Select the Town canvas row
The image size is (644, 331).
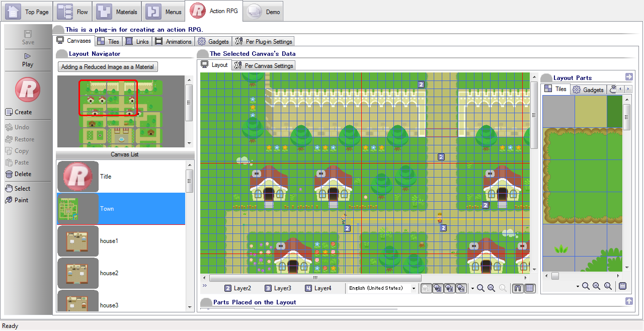point(121,209)
